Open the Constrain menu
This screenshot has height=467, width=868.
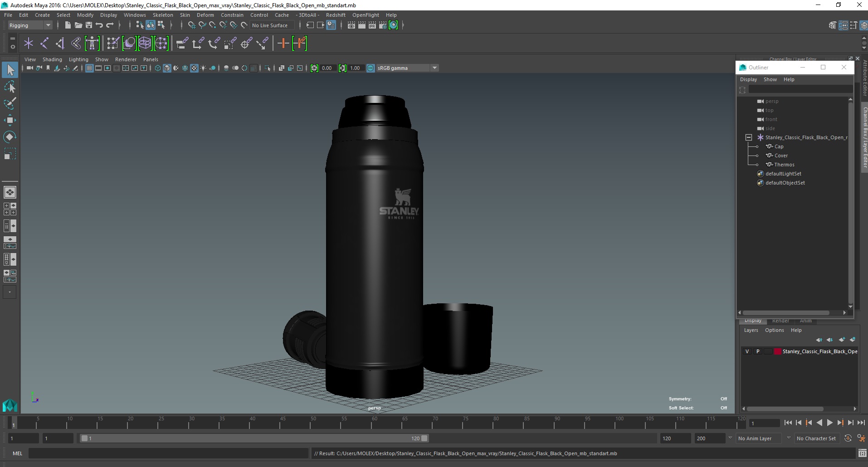click(232, 15)
